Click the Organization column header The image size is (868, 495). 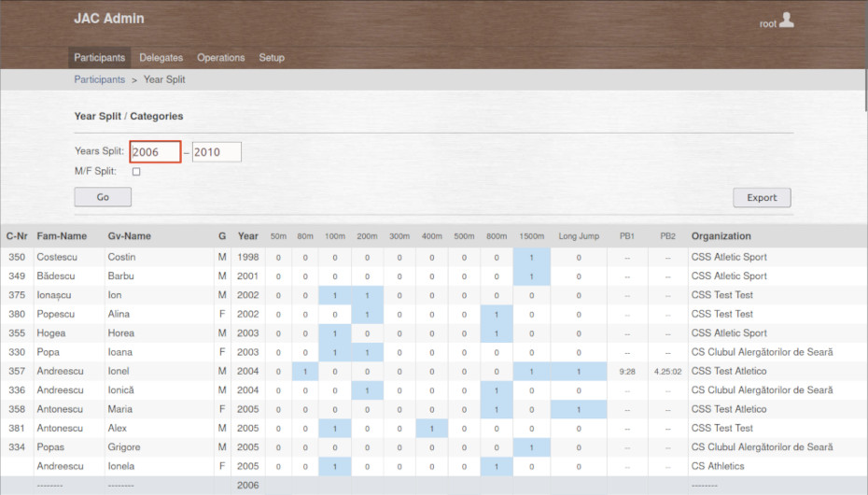tap(721, 236)
